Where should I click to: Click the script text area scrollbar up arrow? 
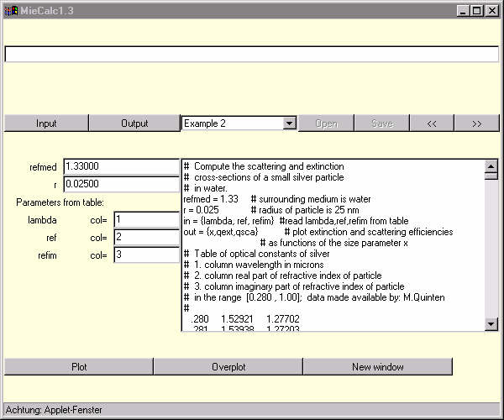pyautogui.click(x=491, y=166)
